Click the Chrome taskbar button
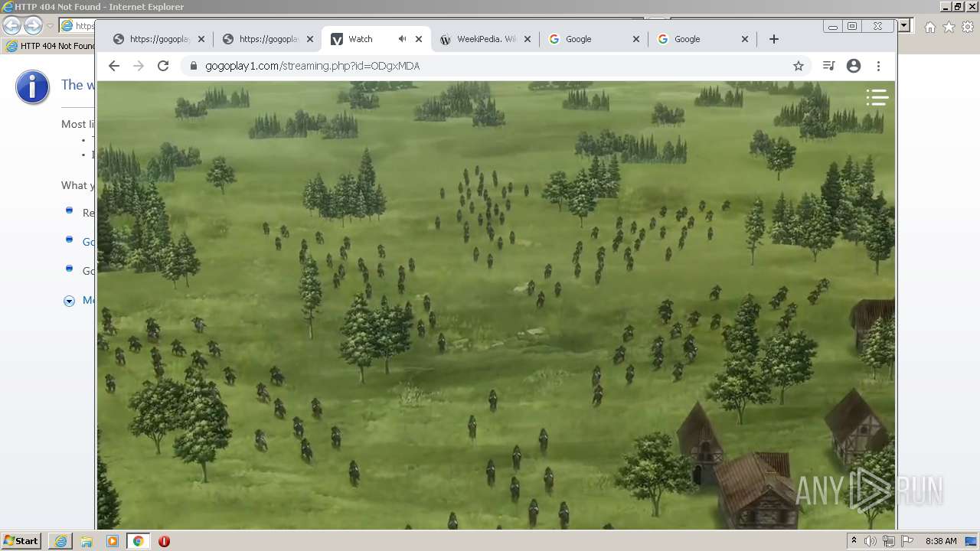 pos(138,541)
